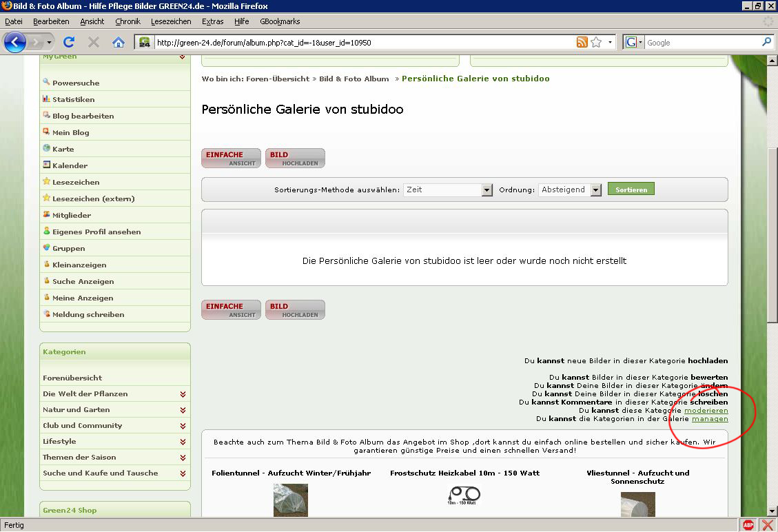This screenshot has width=778, height=532.
Task: Click the RSS feed icon in address bar
Action: click(582, 42)
